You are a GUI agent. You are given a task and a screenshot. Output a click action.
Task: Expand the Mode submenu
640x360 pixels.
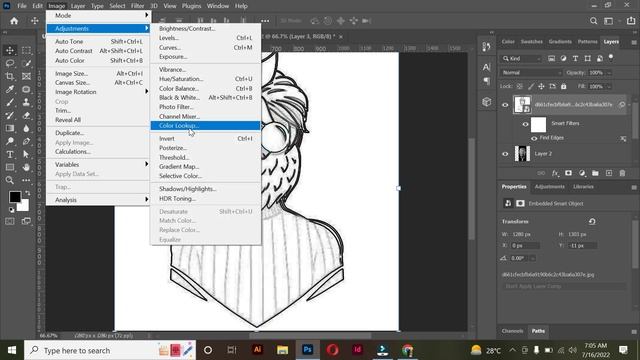tap(98, 16)
